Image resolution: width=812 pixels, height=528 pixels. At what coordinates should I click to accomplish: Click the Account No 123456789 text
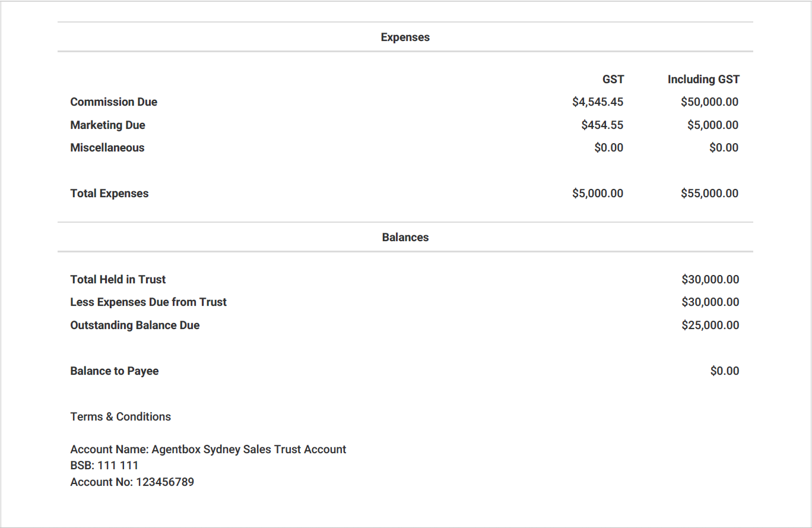pos(132,482)
